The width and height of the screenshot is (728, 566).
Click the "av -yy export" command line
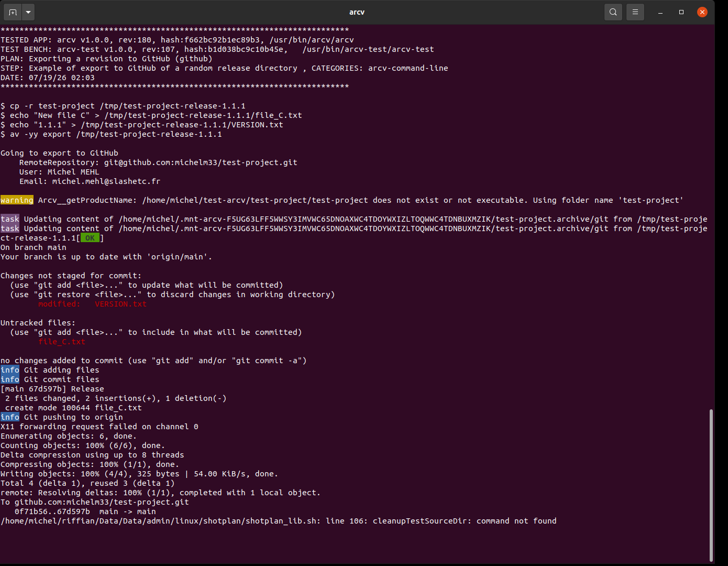pyautogui.click(x=111, y=134)
